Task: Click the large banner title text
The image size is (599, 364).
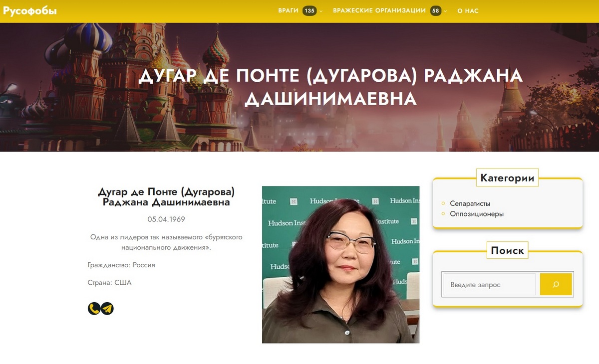Action: (x=330, y=87)
